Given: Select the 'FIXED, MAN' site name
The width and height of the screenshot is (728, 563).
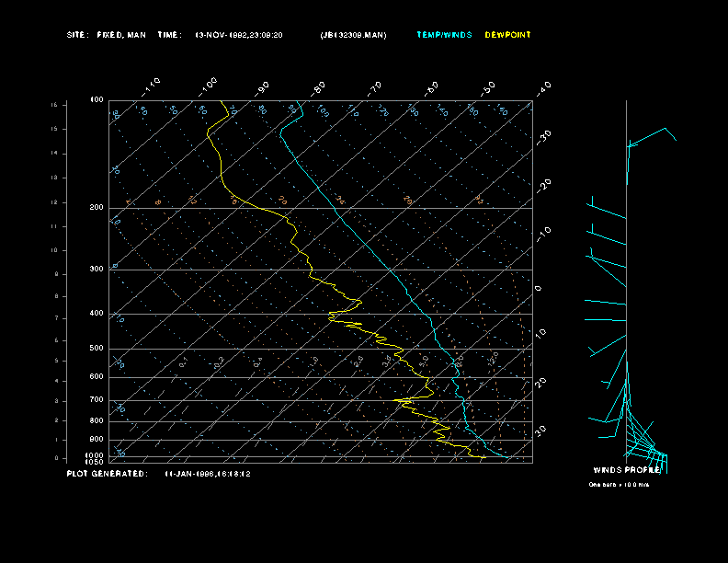Looking at the screenshot, I should coord(121,35).
